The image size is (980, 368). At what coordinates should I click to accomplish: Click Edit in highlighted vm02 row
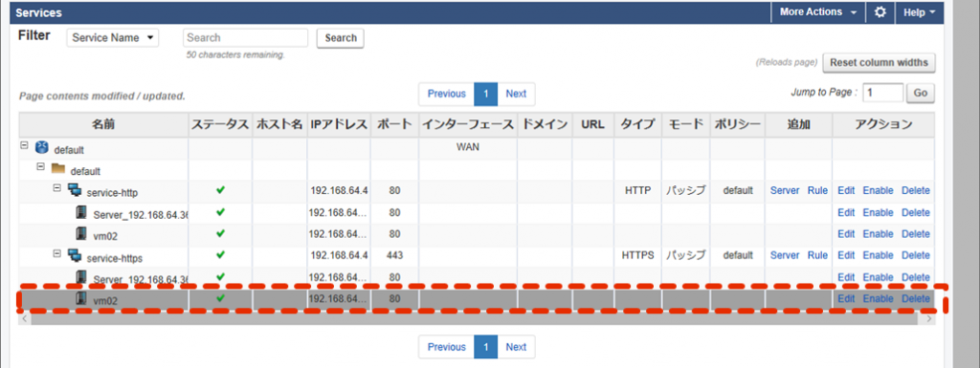tap(846, 299)
